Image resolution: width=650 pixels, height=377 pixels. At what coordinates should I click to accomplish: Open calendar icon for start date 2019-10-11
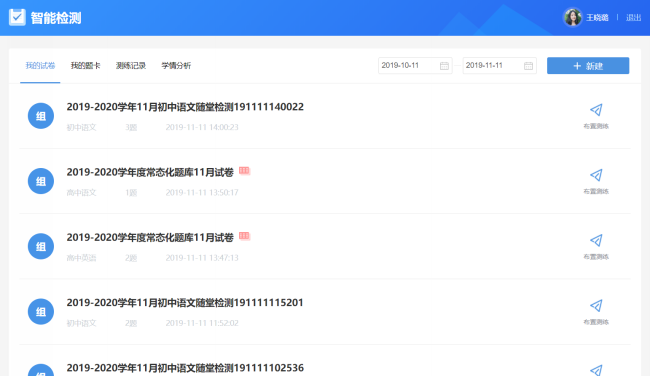tap(444, 66)
